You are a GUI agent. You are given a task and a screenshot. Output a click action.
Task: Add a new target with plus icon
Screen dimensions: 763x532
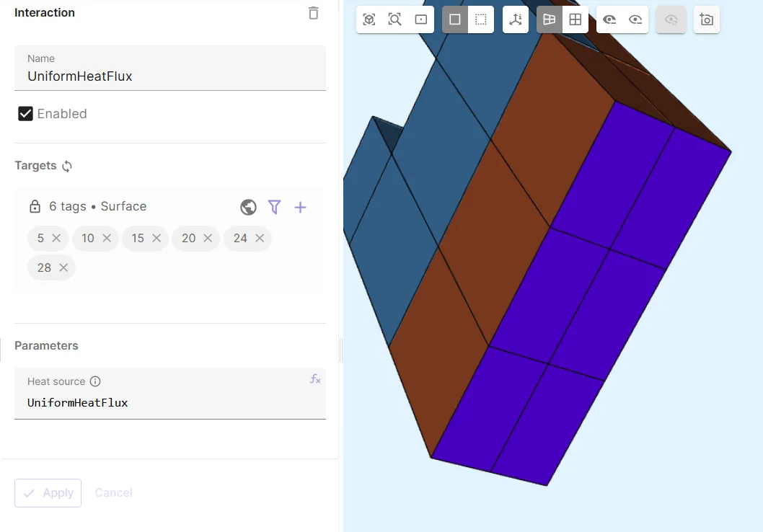300,208
